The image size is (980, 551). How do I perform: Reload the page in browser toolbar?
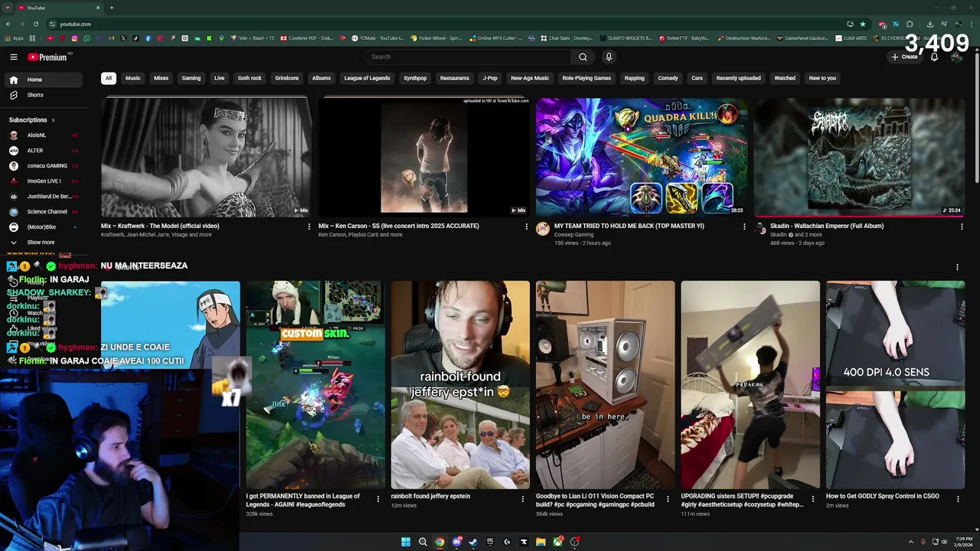coord(35,24)
